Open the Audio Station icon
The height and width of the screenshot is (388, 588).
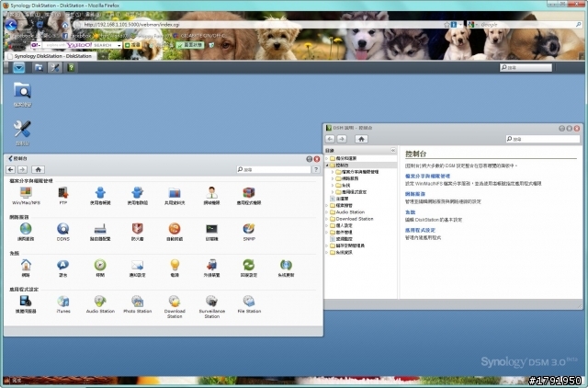coord(100,302)
